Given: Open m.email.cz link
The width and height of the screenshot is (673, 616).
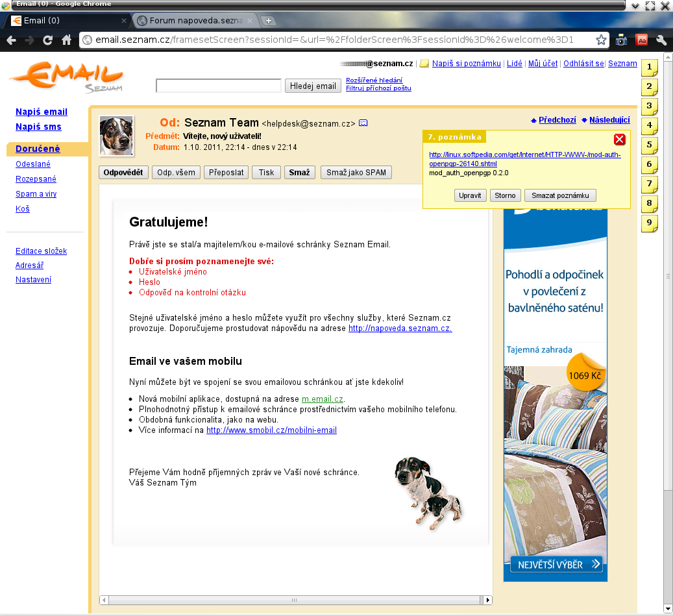Looking at the screenshot, I should (x=323, y=399).
